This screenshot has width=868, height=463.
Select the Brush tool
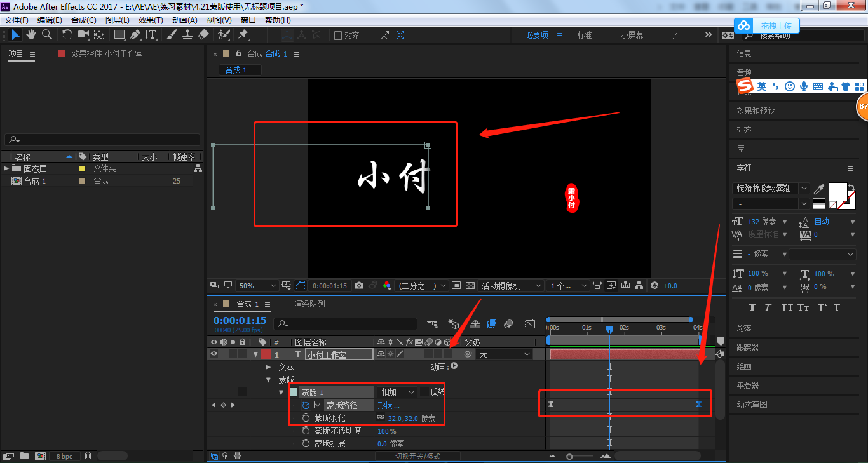172,35
